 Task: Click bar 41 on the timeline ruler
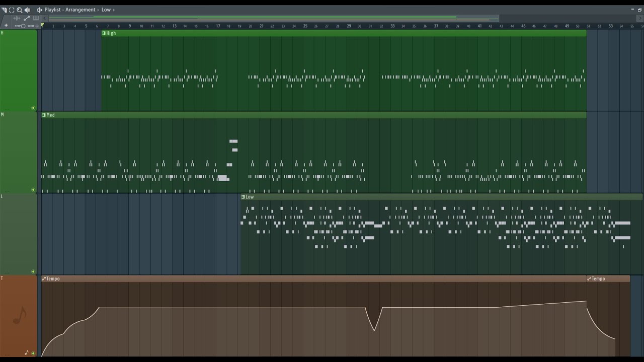coord(479,26)
